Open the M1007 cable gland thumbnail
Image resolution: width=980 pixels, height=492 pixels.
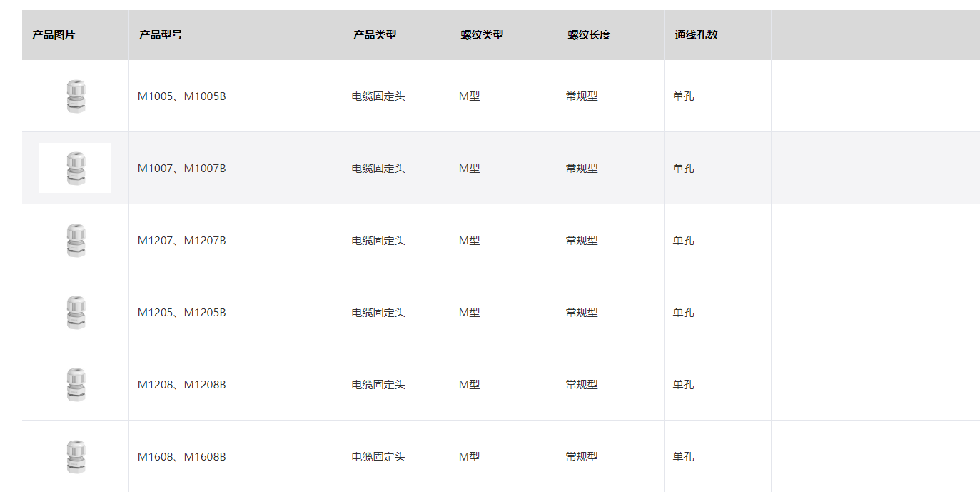click(75, 169)
